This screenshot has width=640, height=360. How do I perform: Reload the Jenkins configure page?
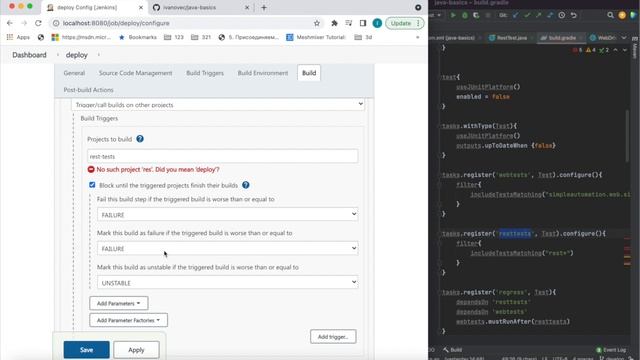pyautogui.click(x=38, y=23)
